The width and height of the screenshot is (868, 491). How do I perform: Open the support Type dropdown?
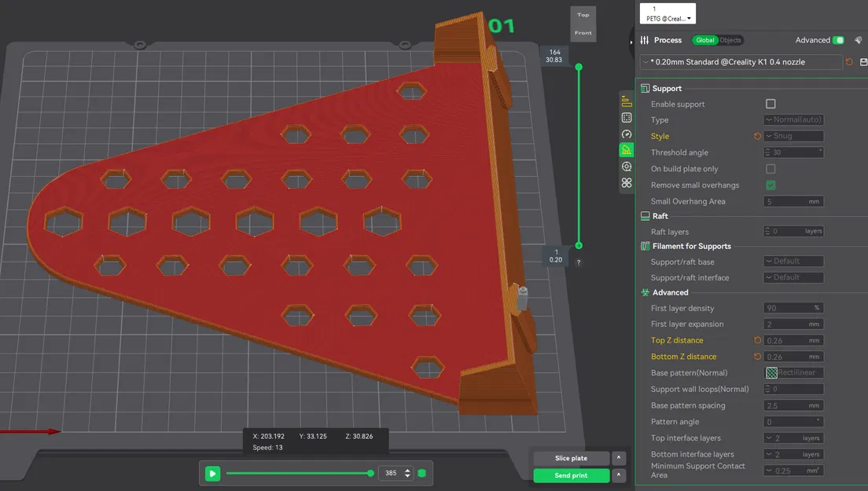click(x=793, y=119)
